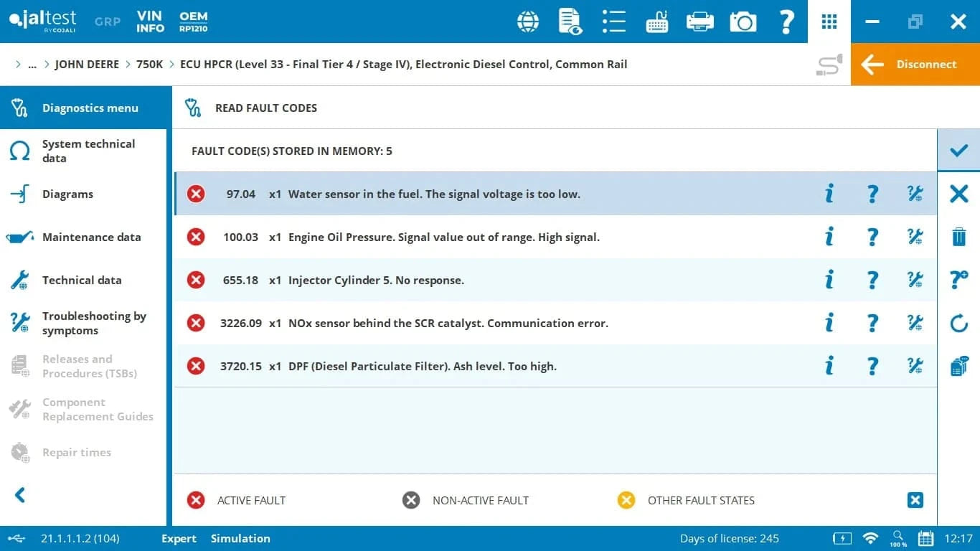The height and width of the screenshot is (551, 980).
Task: Collapse the left sidebar with back chevron
Action: coord(20,494)
